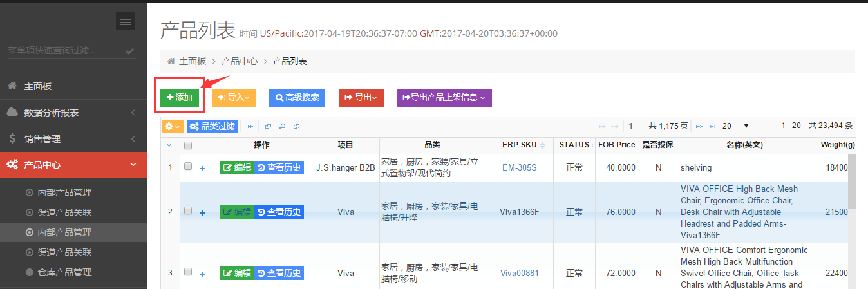
Task: Open the orange gear settings dropdown
Action: pos(173,126)
